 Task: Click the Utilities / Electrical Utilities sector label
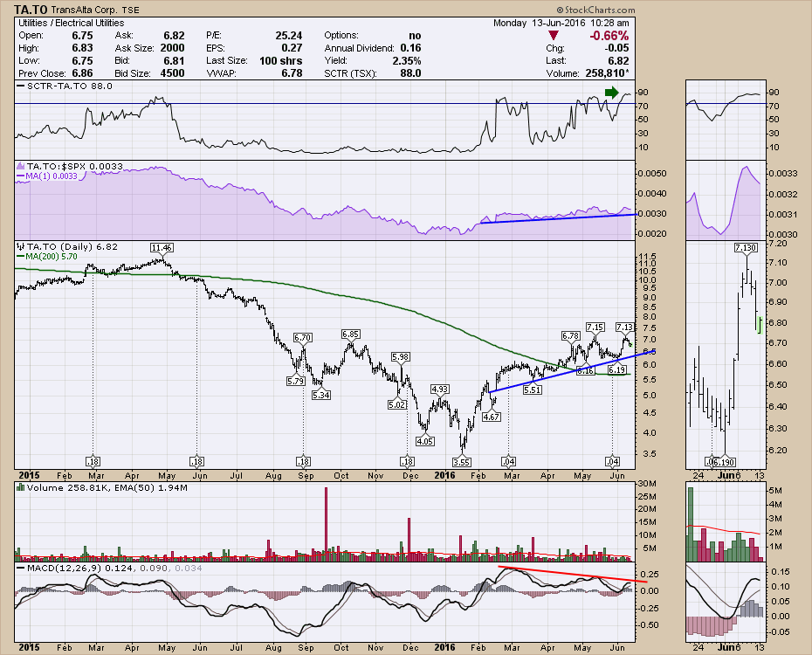pos(72,23)
